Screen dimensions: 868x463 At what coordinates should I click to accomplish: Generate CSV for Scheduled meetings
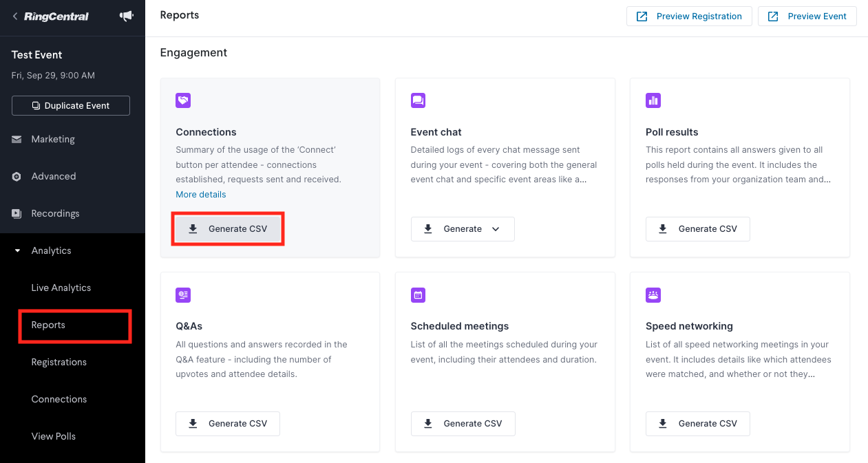[x=463, y=424]
